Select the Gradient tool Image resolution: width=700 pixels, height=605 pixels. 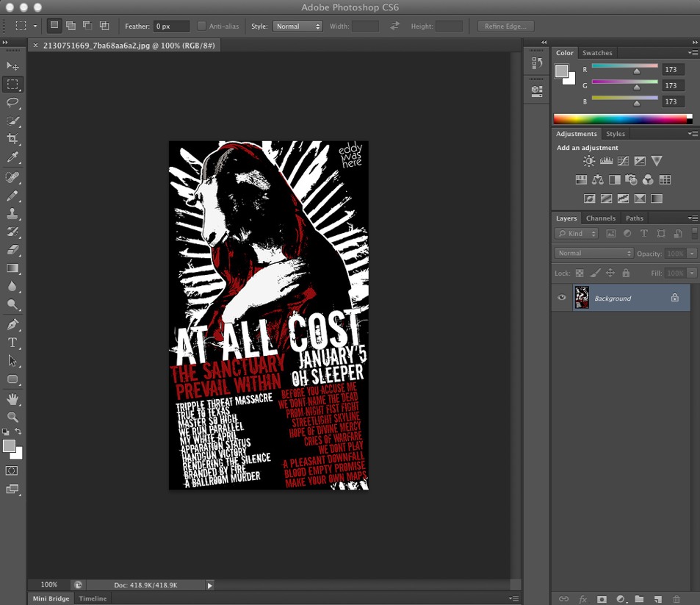(12, 268)
